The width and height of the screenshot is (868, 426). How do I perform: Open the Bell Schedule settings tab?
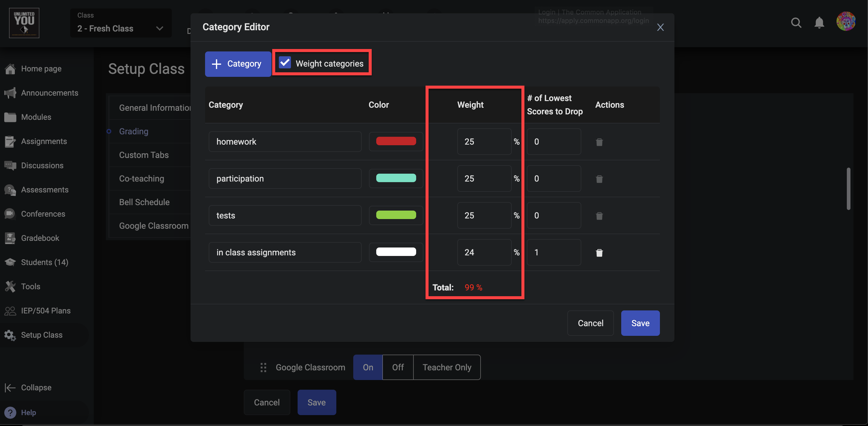click(x=144, y=202)
